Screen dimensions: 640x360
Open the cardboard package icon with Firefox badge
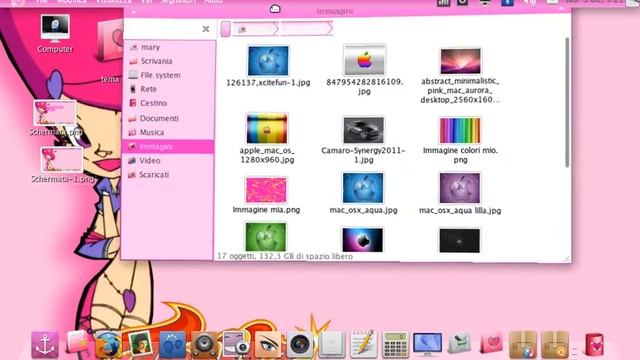pos(523,345)
